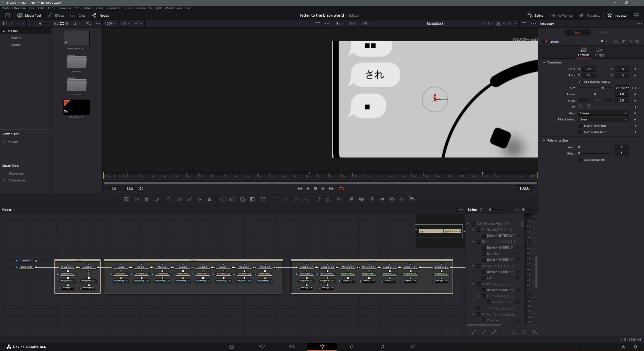This screenshot has height=351, width=644.
Task: Toggle the loop playback button
Action: [x=341, y=188]
